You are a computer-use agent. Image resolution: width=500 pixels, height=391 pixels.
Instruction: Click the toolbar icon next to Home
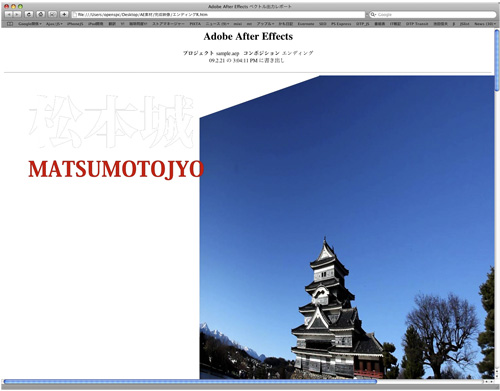(53, 14)
